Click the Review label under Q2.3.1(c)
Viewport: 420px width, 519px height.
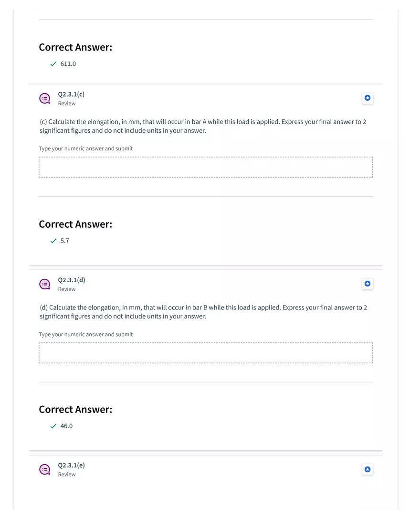click(67, 104)
